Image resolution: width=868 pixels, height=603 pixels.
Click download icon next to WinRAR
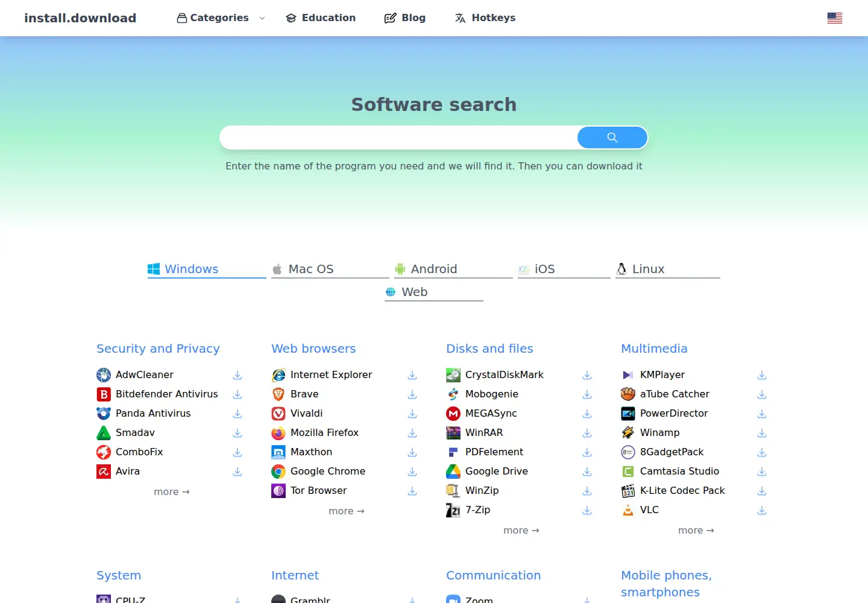click(587, 433)
